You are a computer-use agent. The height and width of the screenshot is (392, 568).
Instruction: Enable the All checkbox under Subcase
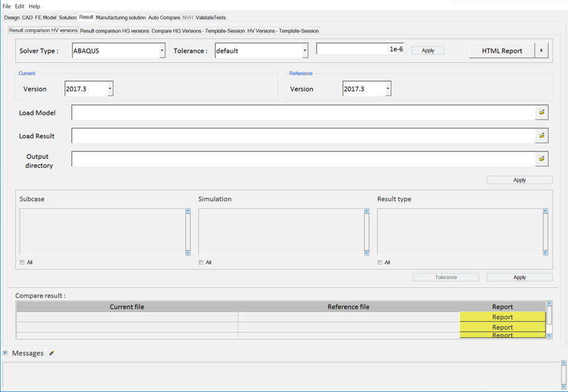22,262
